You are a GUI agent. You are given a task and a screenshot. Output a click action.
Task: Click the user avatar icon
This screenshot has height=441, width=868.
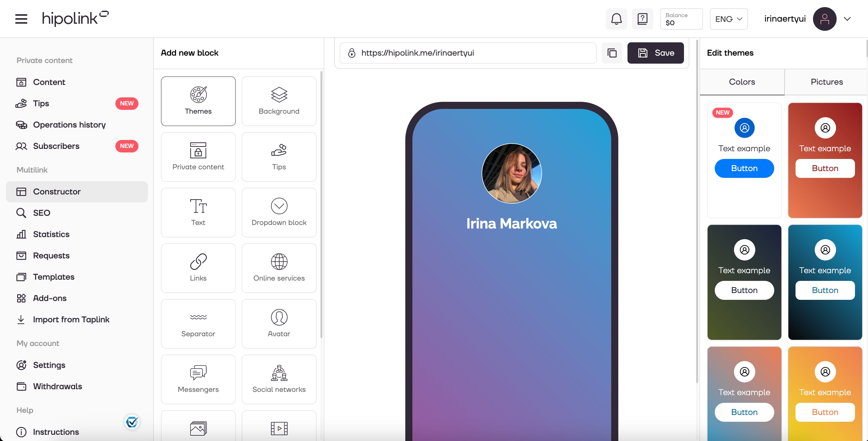pyautogui.click(x=824, y=19)
